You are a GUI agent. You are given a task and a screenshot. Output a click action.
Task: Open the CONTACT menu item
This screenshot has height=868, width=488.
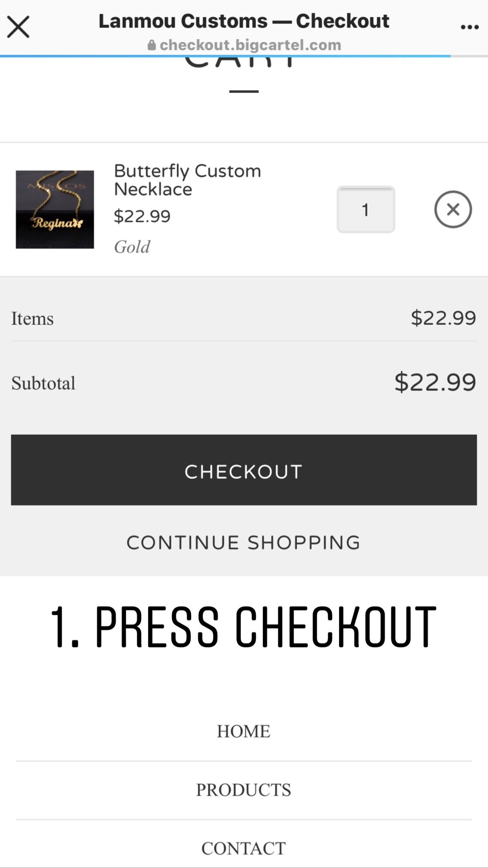(244, 848)
